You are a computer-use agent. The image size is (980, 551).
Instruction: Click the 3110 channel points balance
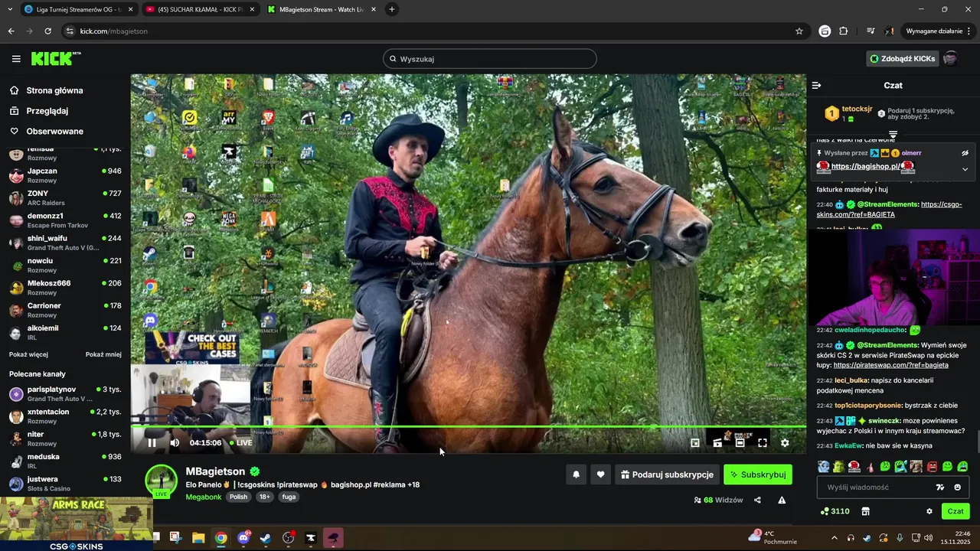click(835, 511)
